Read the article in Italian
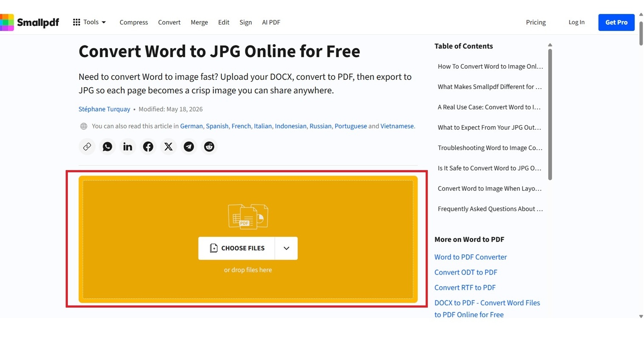This screenshot has width=644, height=364. click(x=263, y=126)
